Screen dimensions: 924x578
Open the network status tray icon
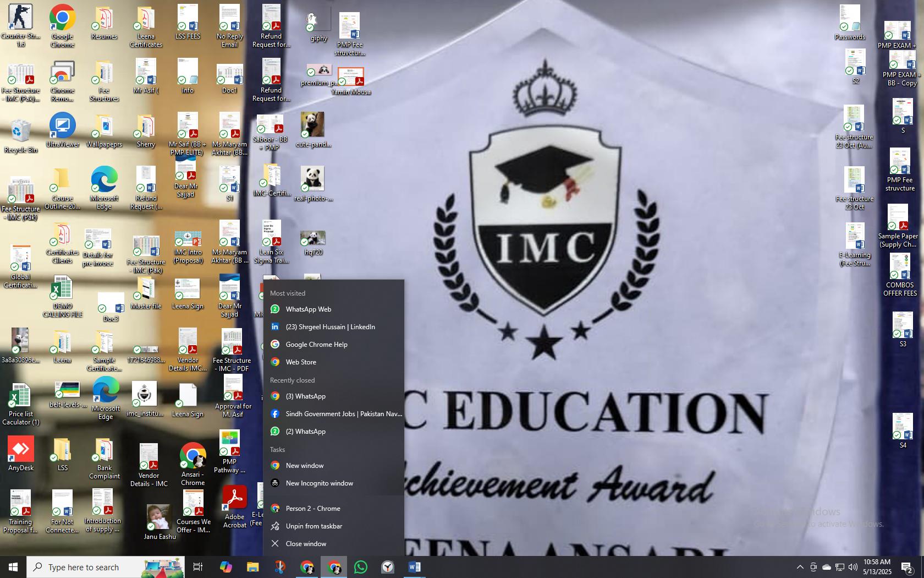(x=840, y=567)
